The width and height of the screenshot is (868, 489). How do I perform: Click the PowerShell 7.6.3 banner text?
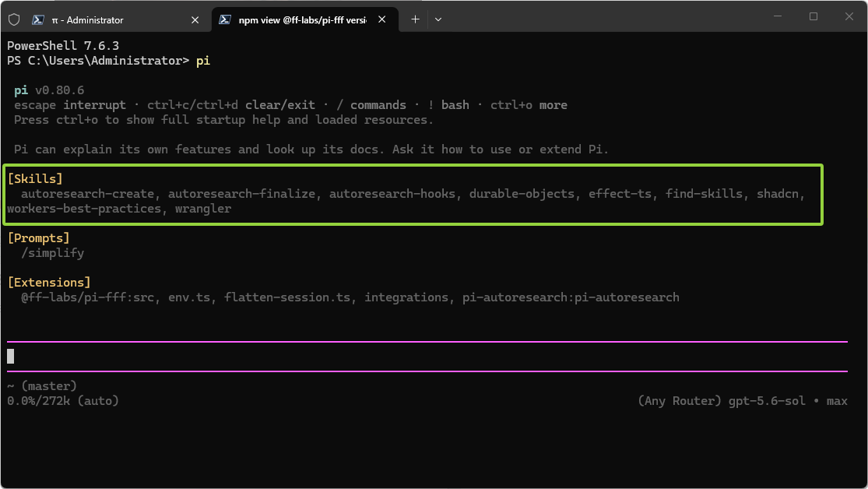tap(63, 46)
